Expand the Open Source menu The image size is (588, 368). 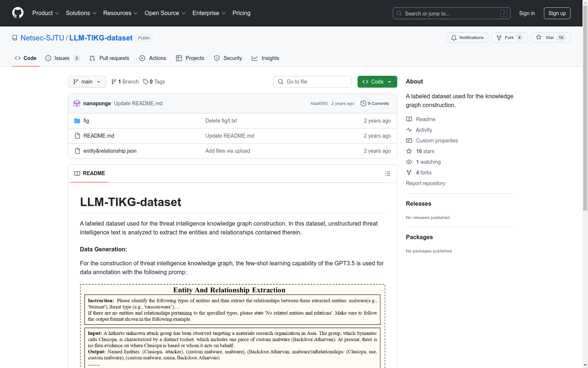coord(165,13)
